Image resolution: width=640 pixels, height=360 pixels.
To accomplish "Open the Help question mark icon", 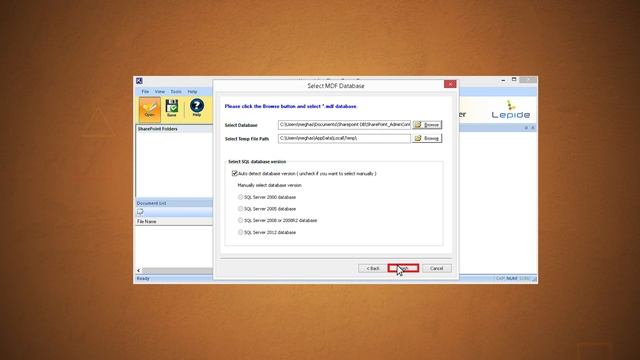I will [197, 107].
